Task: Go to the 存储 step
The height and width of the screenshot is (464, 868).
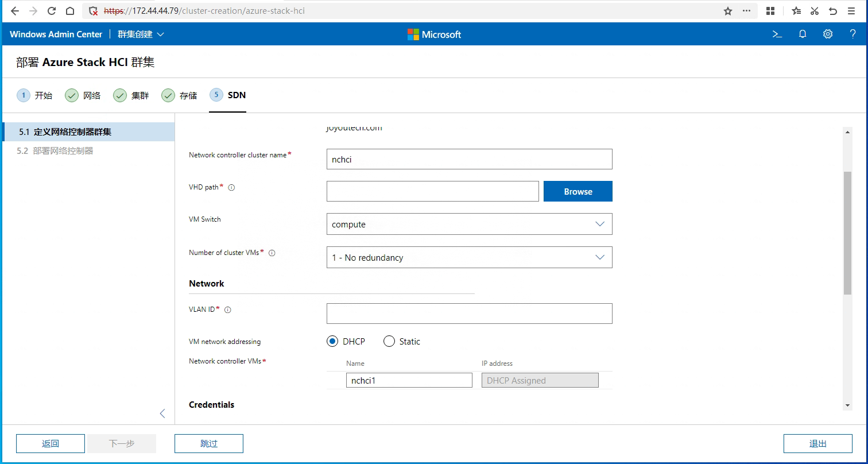Action: pyautogui.click(x=179, y=95)
